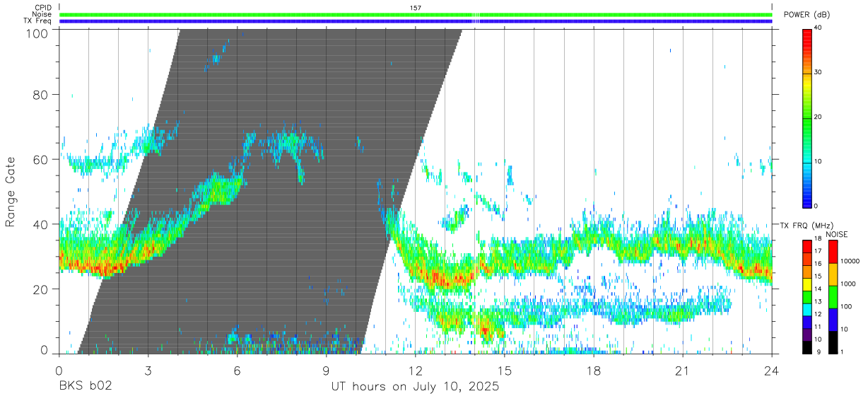Click the range gate tick label 40
The image size is (868, 401).
click(x=40, y=224)
